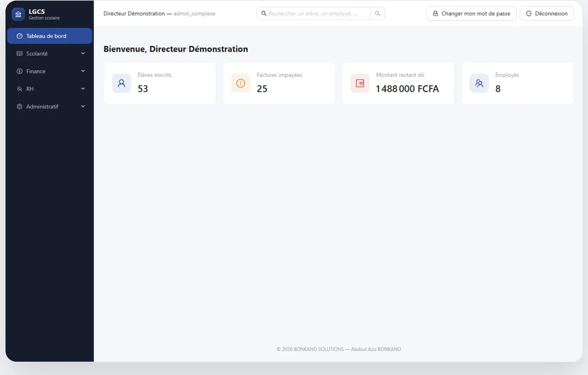Open the Finance sidebar section
This screenshot has height=375, width=588.
click(50, 71)
